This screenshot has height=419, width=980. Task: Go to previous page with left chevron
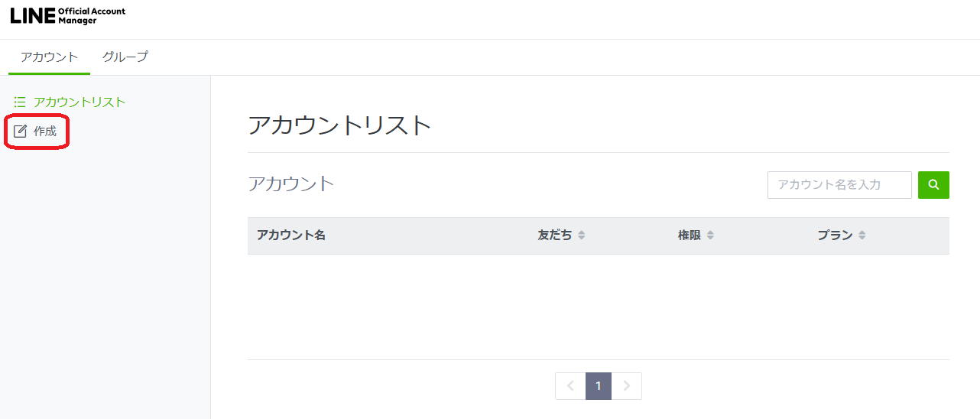click(570, 386)
